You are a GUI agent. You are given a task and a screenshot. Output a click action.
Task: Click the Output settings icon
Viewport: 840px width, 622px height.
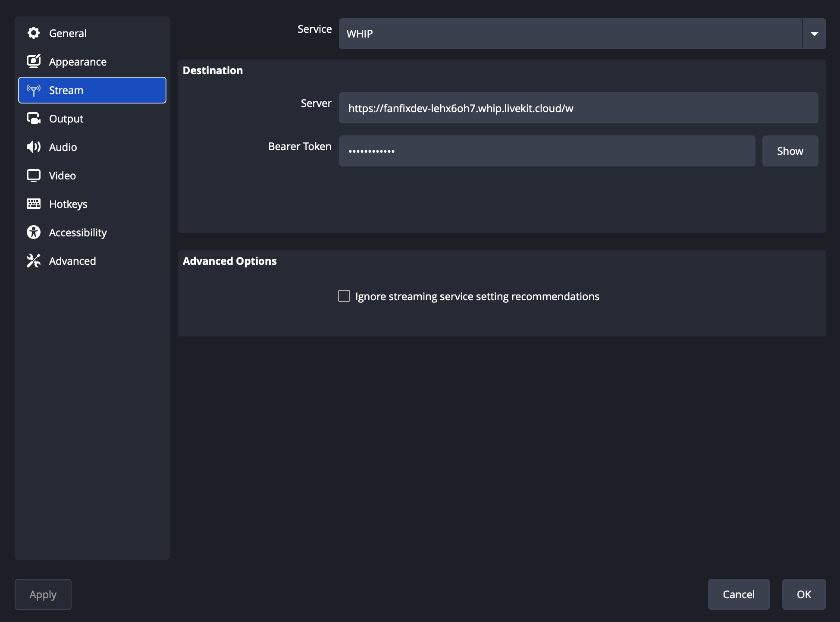(33, 119)
